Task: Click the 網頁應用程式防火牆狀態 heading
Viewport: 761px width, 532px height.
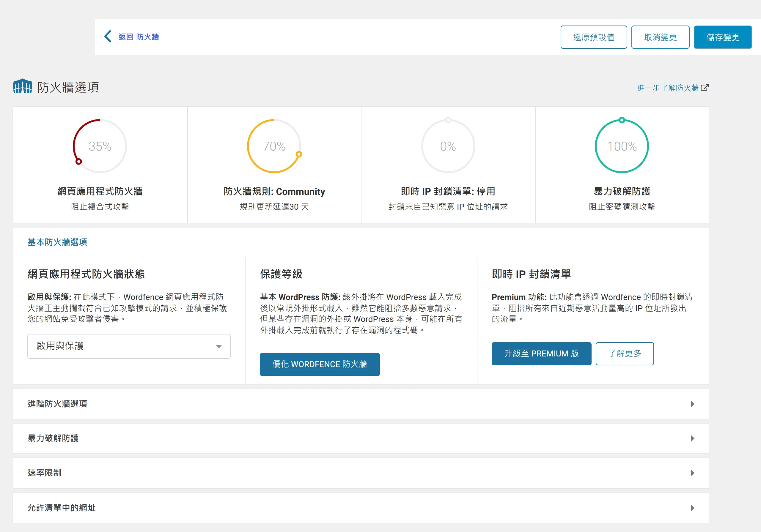Action: point(86,274)
